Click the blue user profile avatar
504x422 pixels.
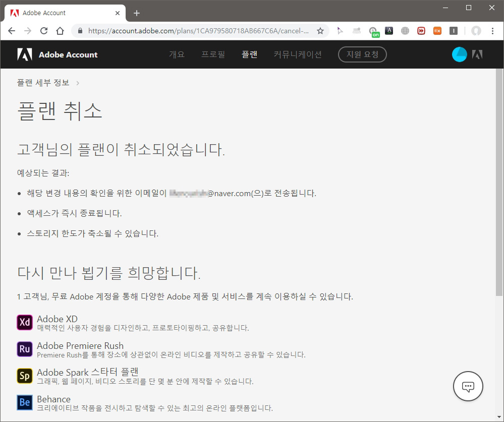459,54
